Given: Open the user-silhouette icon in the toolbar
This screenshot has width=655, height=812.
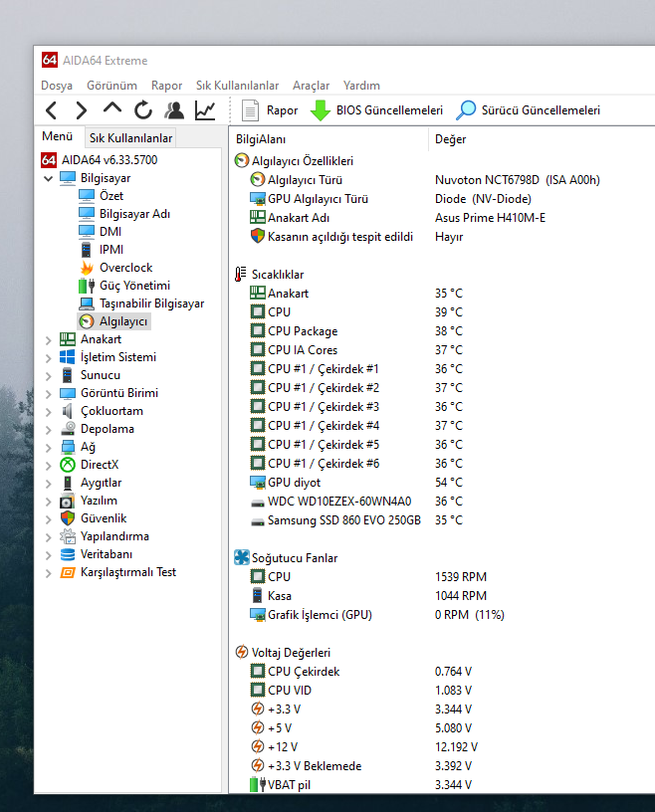Looking at the screenshot, I should tap(174, 110).
